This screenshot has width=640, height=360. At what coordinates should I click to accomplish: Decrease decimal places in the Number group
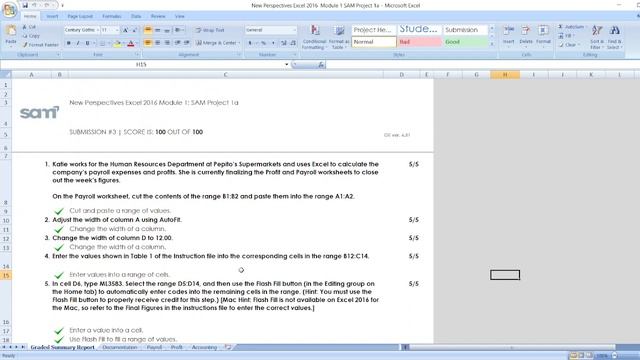tap(293, 43)
